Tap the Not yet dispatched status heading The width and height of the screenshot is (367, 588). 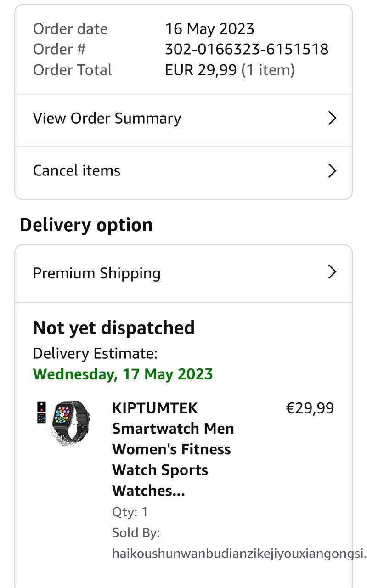(114, 328)
